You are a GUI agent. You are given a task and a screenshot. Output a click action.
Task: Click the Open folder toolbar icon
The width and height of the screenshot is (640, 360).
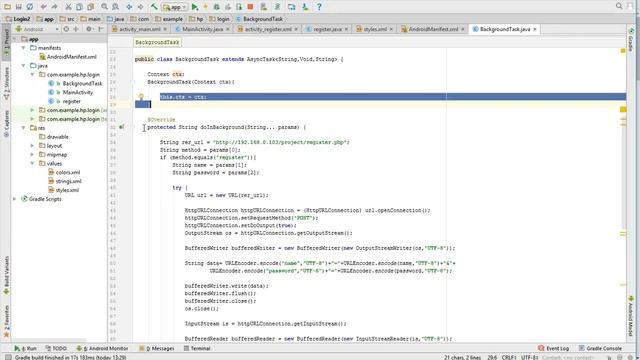point(7,7)
